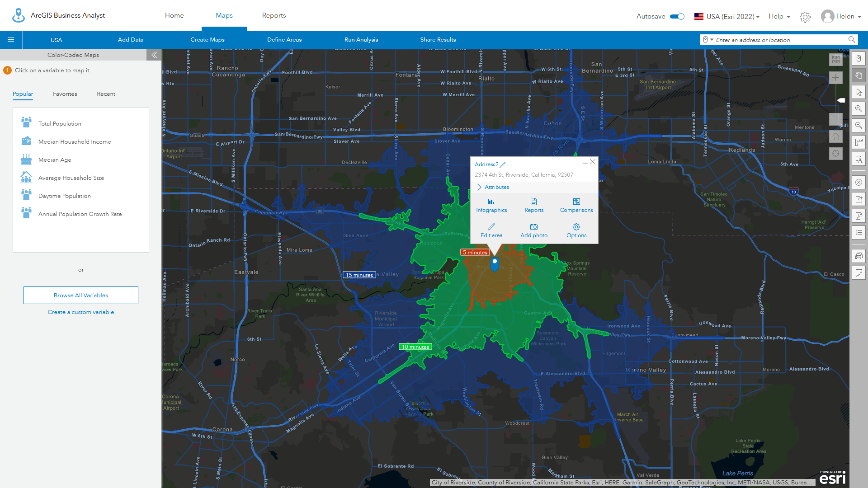Image resolution: width=868 pixels, height=488 pixels.
Task: Select USA dataset country dropdown
Action: (726, 16)
